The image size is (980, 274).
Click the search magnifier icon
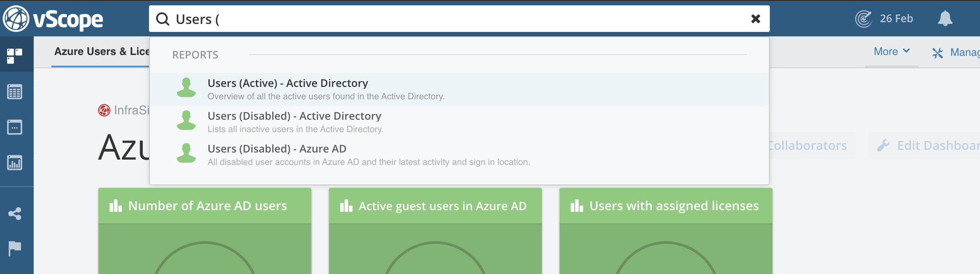[163, 19]
